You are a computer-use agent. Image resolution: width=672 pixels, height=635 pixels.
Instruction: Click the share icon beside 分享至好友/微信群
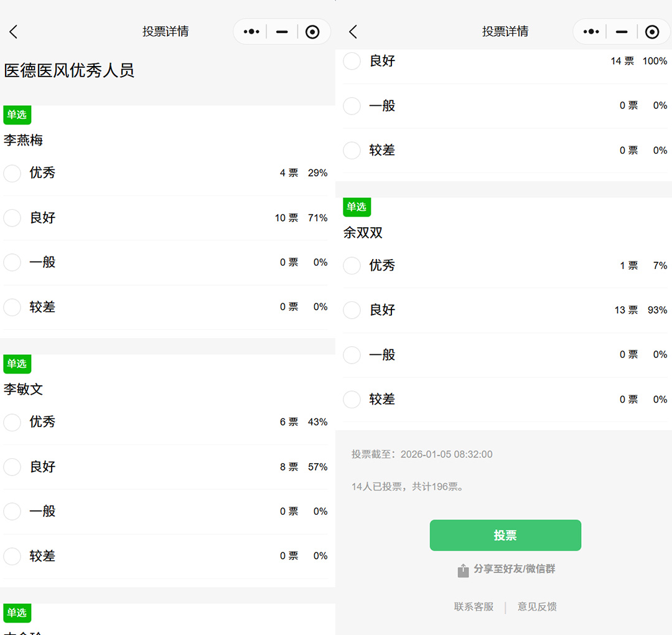coord(463,570)
